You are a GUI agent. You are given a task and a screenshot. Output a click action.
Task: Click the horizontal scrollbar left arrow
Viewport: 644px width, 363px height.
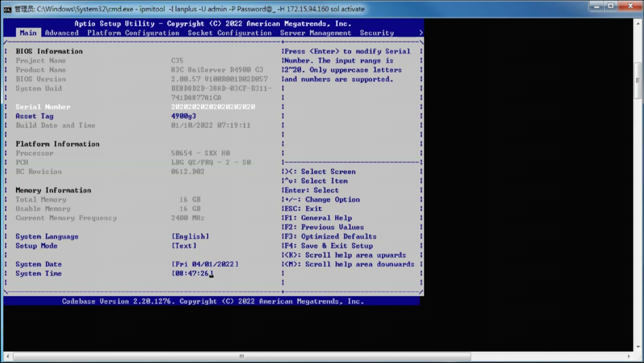(x=8, y=356)
